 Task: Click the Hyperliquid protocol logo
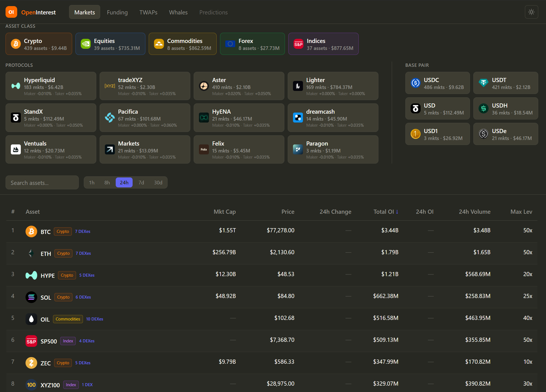click(x=16, y=86)
